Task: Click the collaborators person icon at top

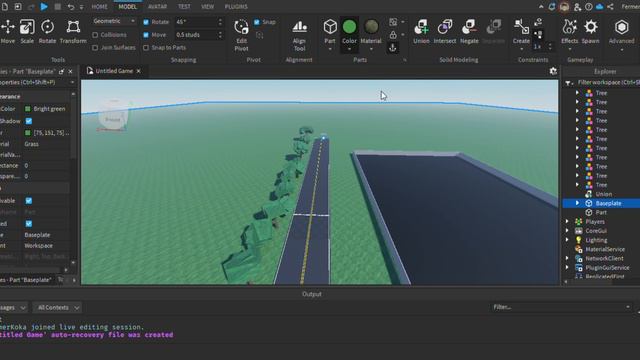Action: 577,7
